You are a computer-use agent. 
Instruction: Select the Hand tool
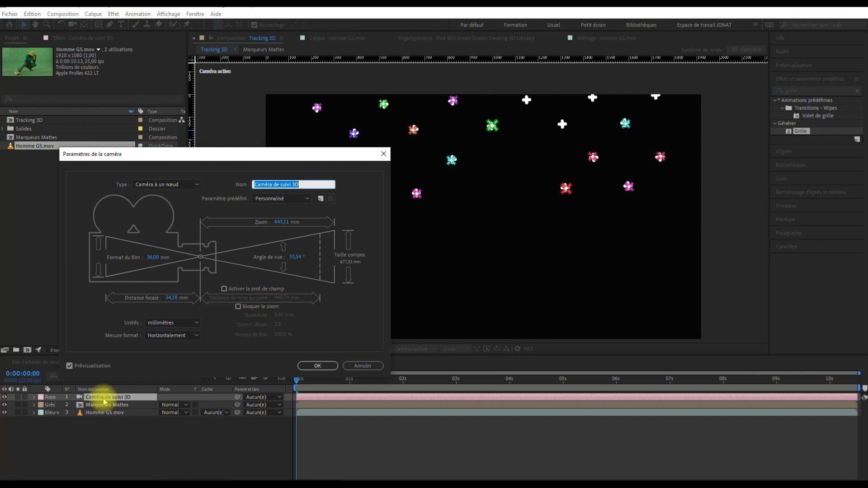(35, 24)
